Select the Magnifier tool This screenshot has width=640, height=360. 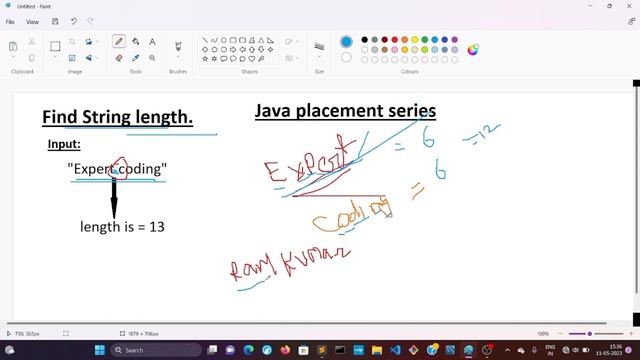(x=152, y=58)
